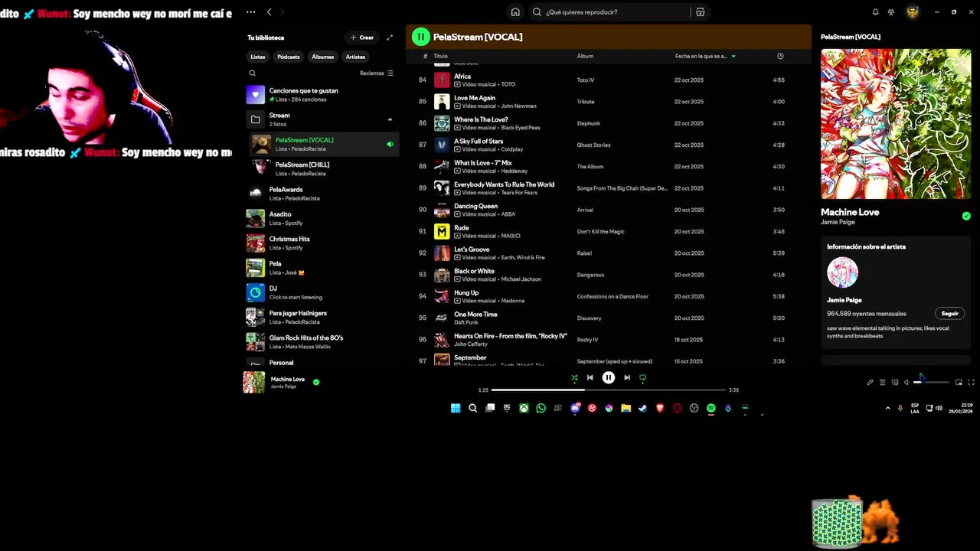
Task: Open Coldplay artist link
Action: point(512,149)
